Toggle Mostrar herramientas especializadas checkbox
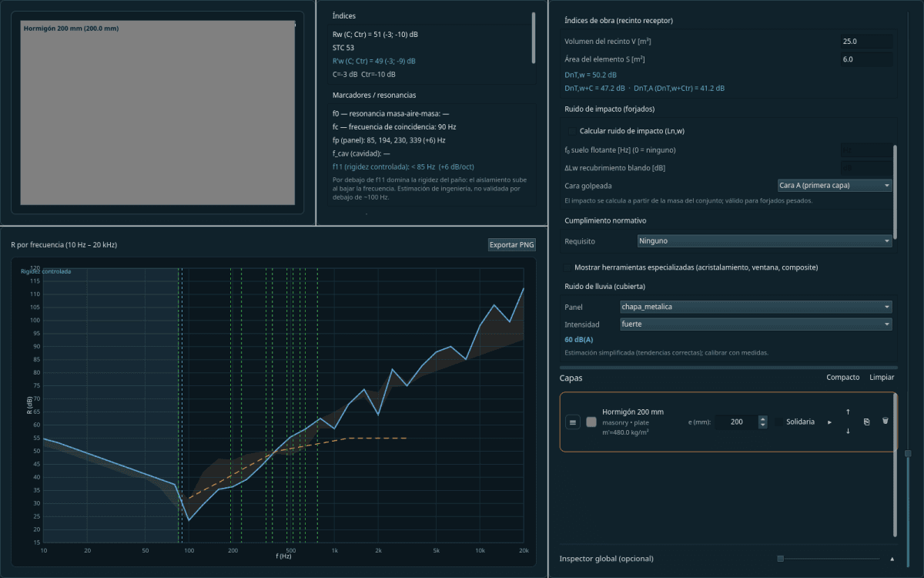 tap(568, 267)
